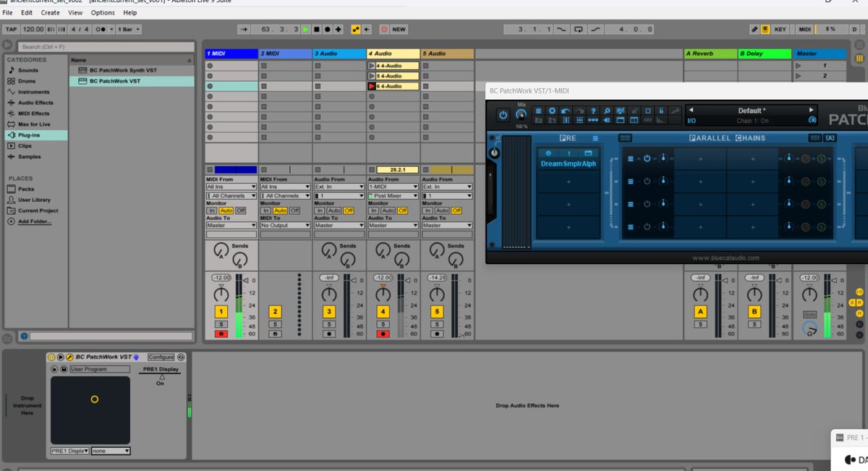Toggle the PatchWork plugin bypass power button
The image size is (868, 471).
pos(503,115)
